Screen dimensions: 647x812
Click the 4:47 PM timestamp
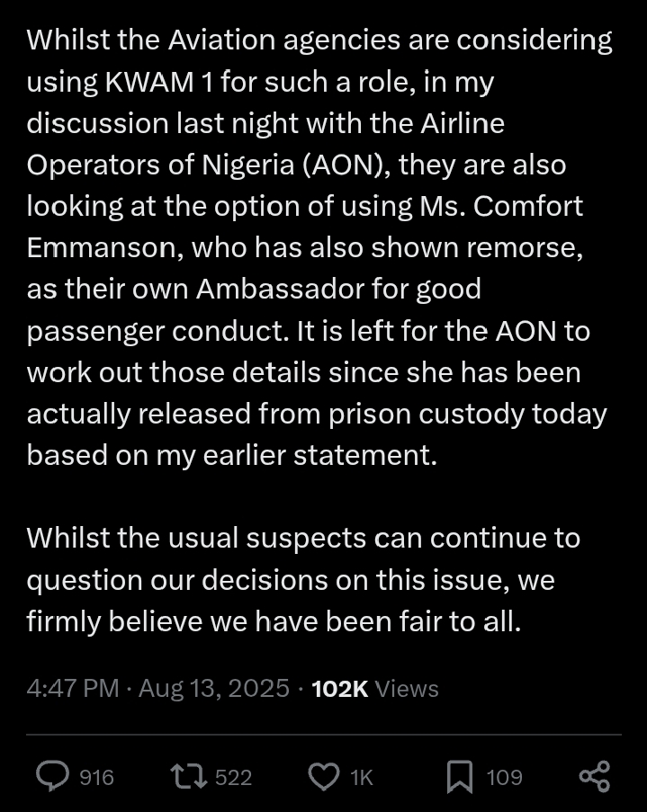[x=72, y=689]
